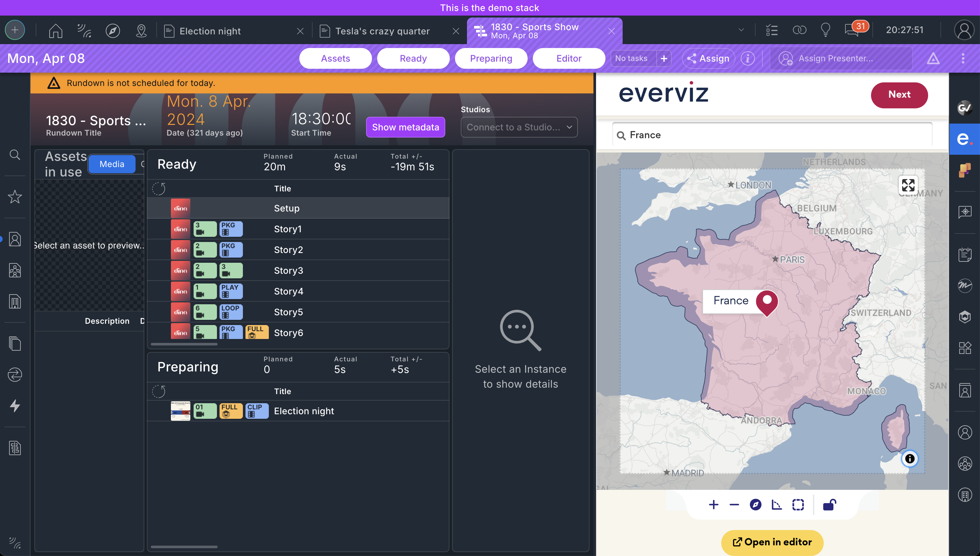The height and width of the screenshot is (556, 980).
Task: Close Tesla's crazy quarter tab
Action: point(456,31)
